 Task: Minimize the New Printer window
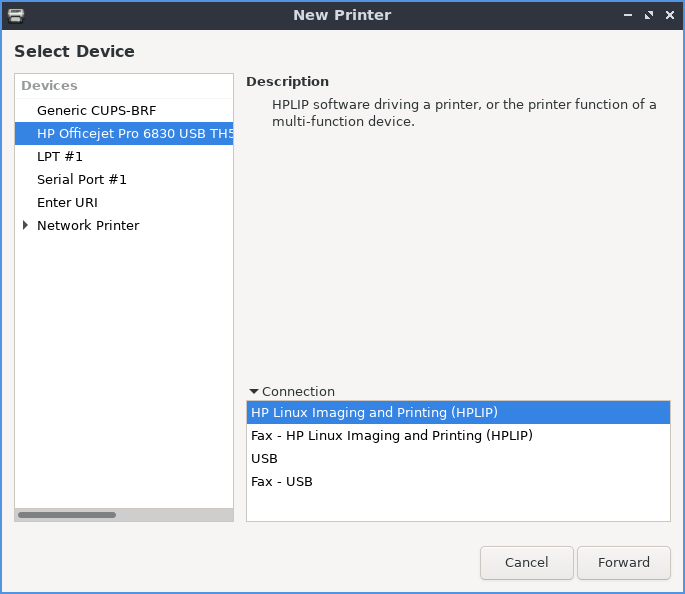[628, 15]
